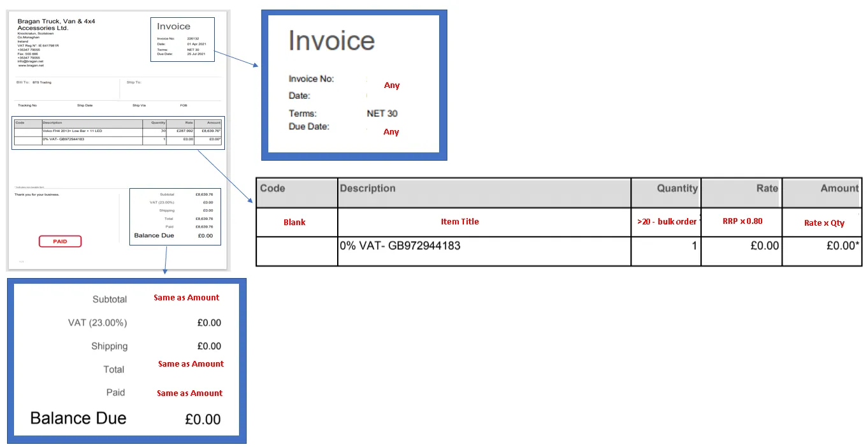
Task: Click the red Rate x Qty note
Action: point(824,223)
